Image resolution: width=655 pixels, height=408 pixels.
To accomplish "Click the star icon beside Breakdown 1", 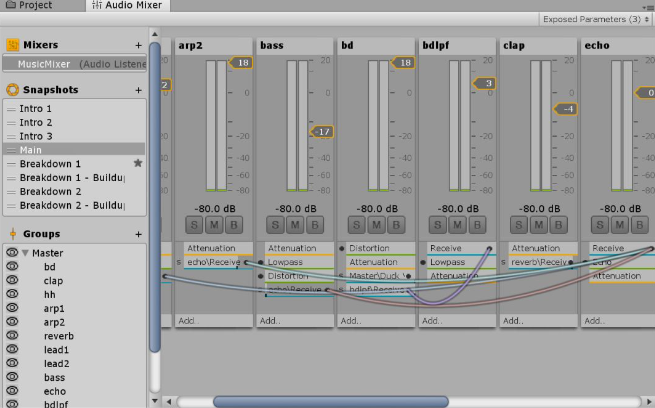I will tap(138, 163).
